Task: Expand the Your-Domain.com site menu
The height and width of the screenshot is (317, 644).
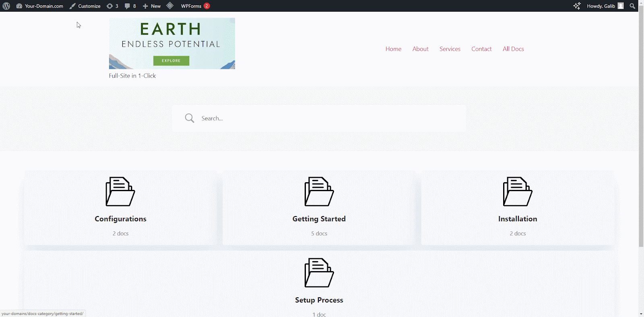Action: 40,6
